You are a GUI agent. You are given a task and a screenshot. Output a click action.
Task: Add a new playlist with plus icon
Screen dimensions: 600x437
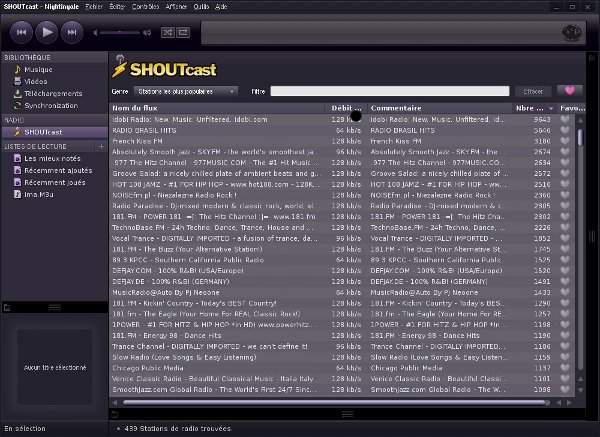click(101, 147)
